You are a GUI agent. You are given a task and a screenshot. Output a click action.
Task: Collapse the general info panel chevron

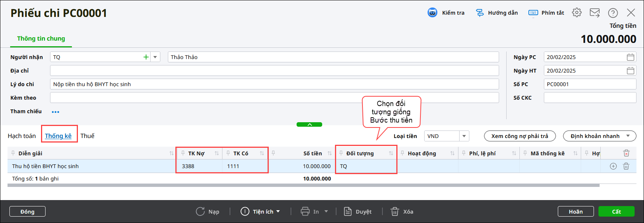[309, 124]
